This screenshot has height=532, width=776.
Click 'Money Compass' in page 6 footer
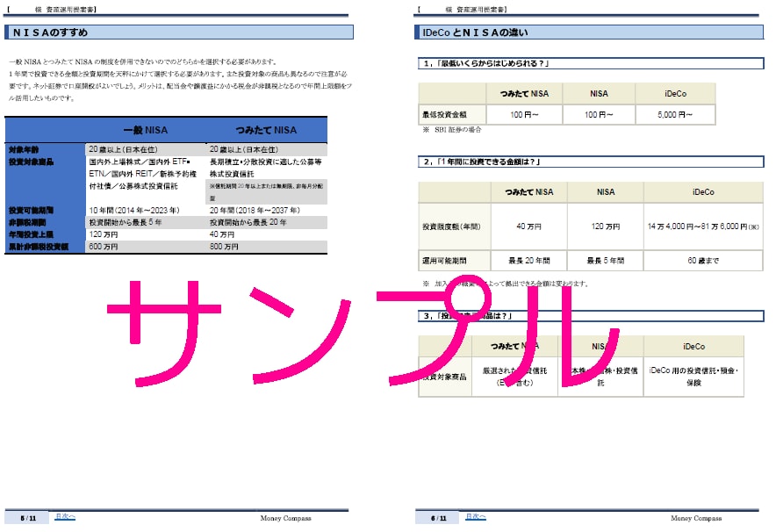pyautogui.click(x=696, y=518)
